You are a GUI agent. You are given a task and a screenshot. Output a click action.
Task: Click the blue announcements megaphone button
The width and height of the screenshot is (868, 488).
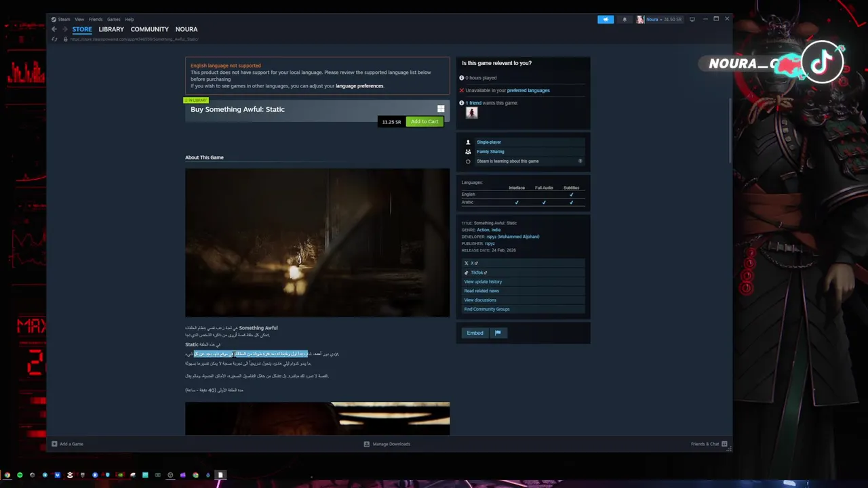click(x=606, y=19)
